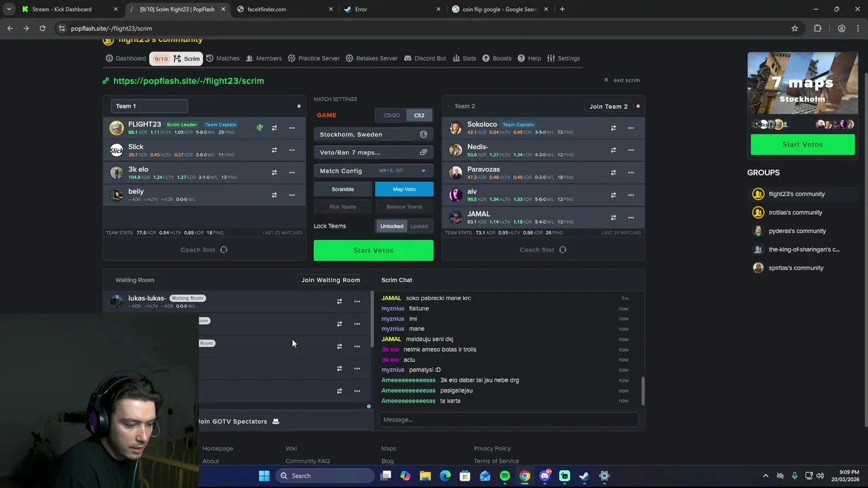Open popflash.site scrim URL link

[x=189, y=81]
